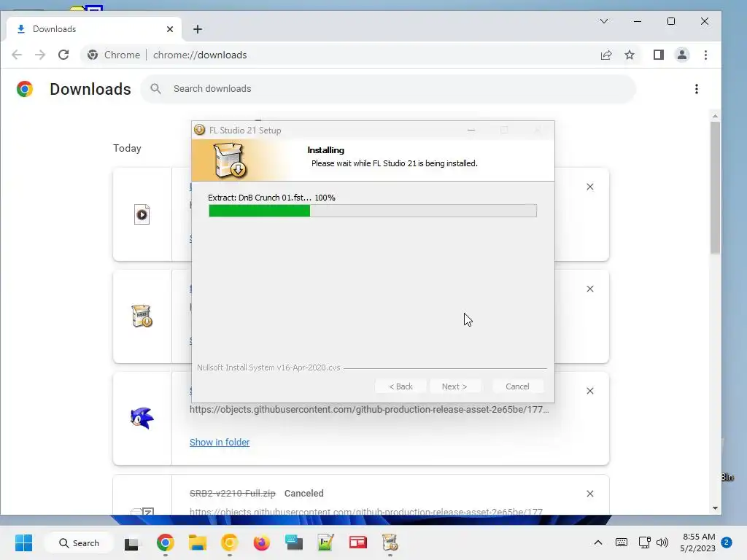Bookmark this tab with star icon
747x560 pixels.
(630, 55)
